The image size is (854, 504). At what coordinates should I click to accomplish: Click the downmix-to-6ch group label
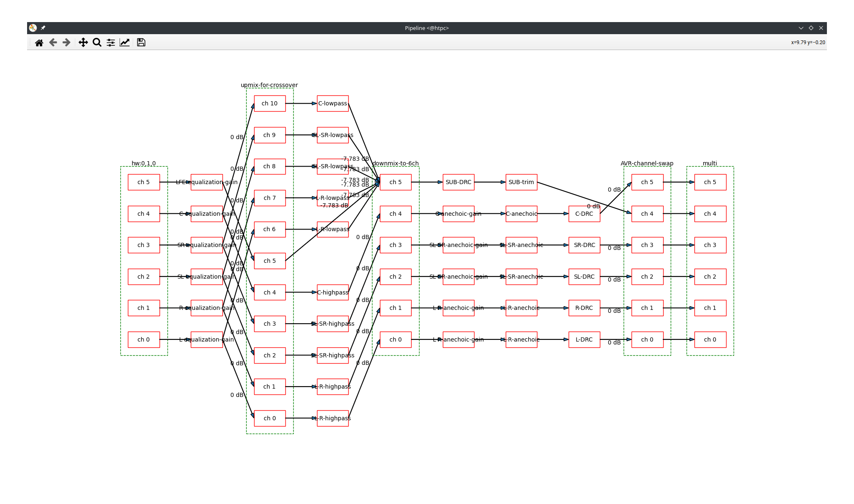coord(395,163)
